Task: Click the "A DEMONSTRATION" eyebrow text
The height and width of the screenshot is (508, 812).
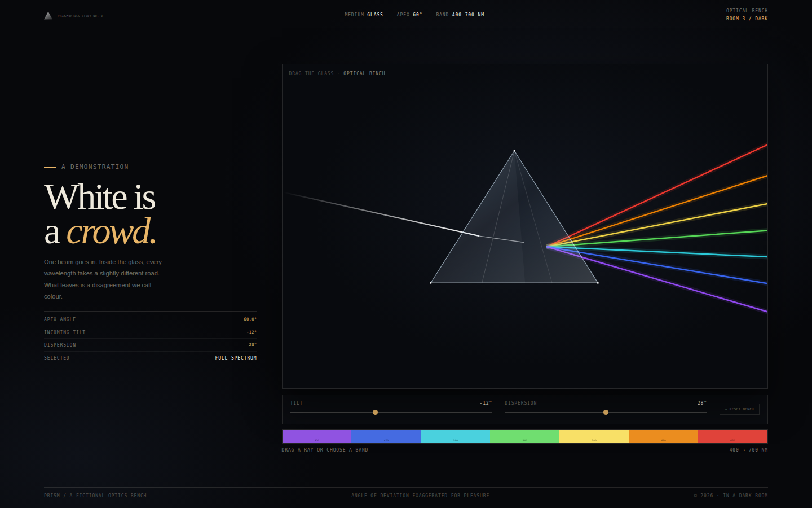Action: pos(95,167)
